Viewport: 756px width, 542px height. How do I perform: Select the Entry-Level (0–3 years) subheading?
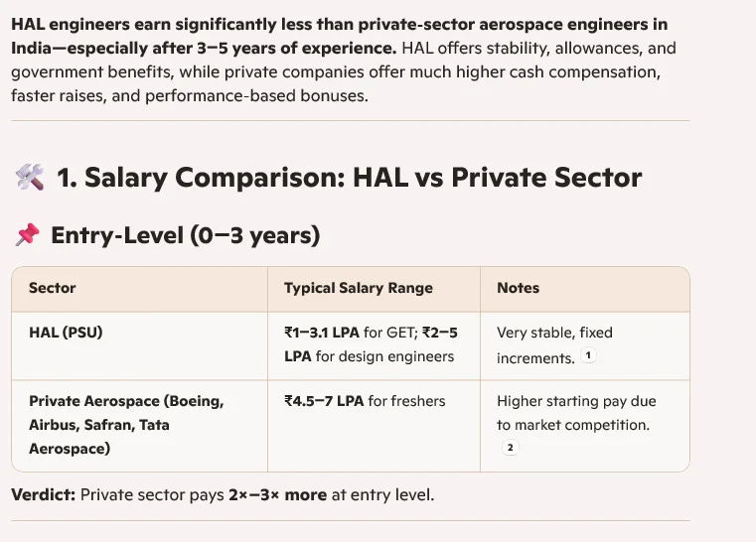[x=185, y=235]
